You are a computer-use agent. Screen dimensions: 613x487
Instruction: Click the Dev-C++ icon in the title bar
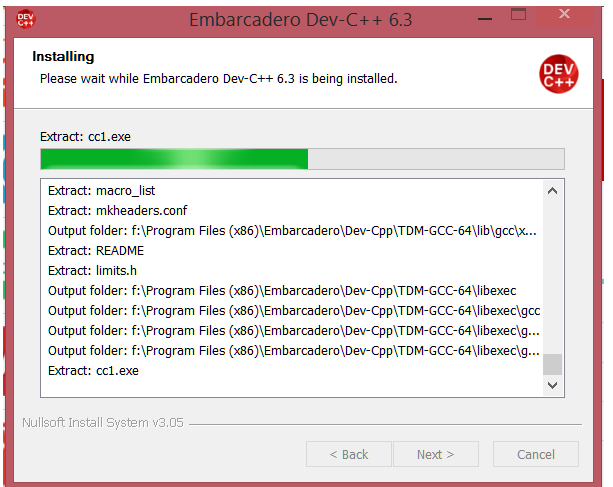tap(26, 17)
